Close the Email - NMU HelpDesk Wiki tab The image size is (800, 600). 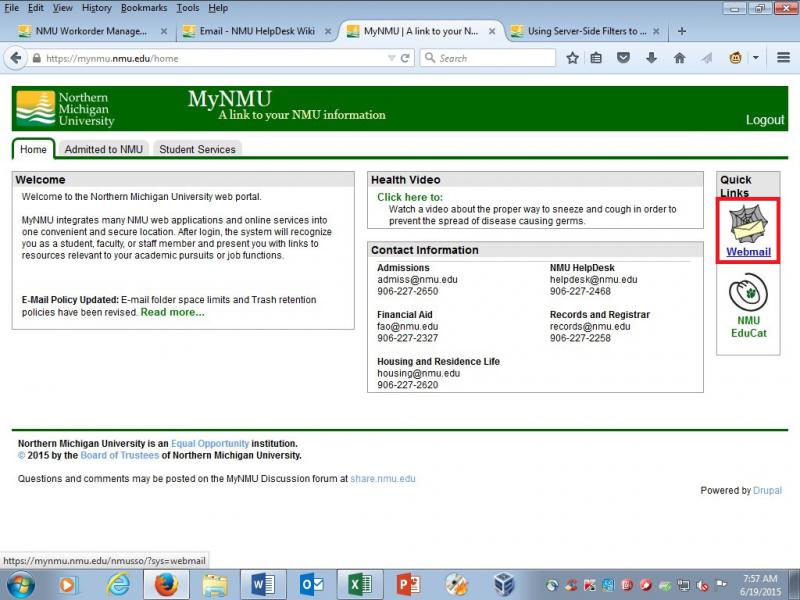(x=328, y=31)
